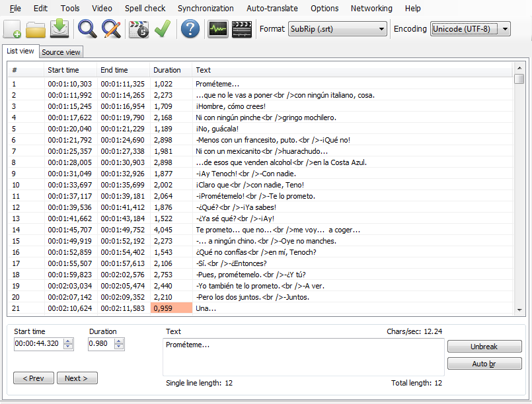The height and width of the screenshot is (404, 532).
Task: Increase Duration with up spinner arrow
Action: coord(119,341)
